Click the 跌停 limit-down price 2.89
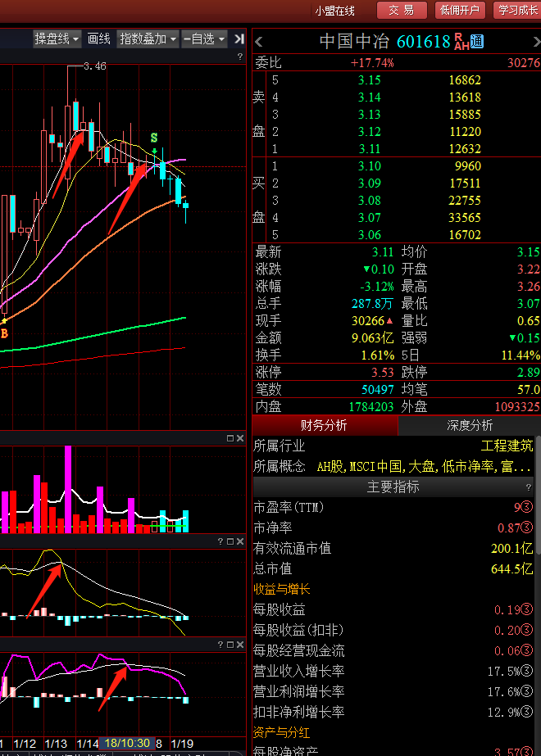 coord(529,372)
